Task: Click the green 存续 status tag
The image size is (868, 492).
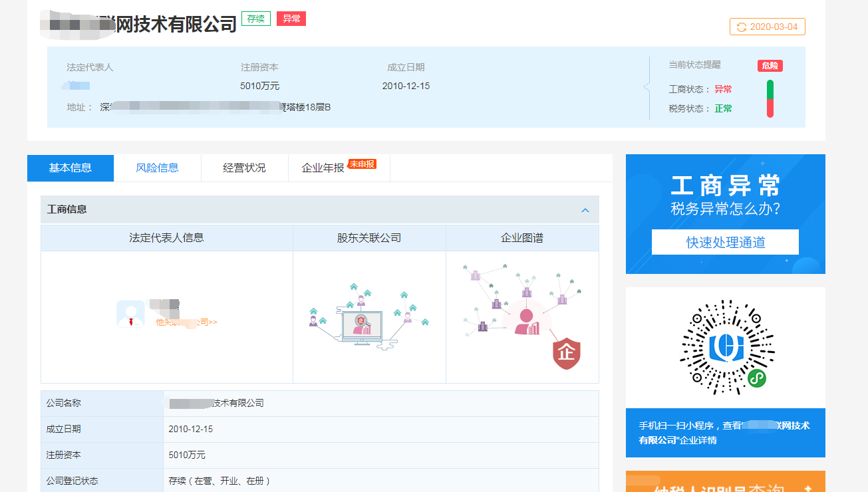Action: point(256,19)
